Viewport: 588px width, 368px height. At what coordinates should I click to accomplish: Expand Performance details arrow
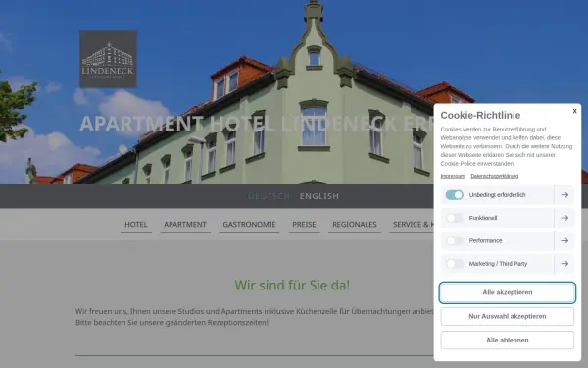(564, 240)
